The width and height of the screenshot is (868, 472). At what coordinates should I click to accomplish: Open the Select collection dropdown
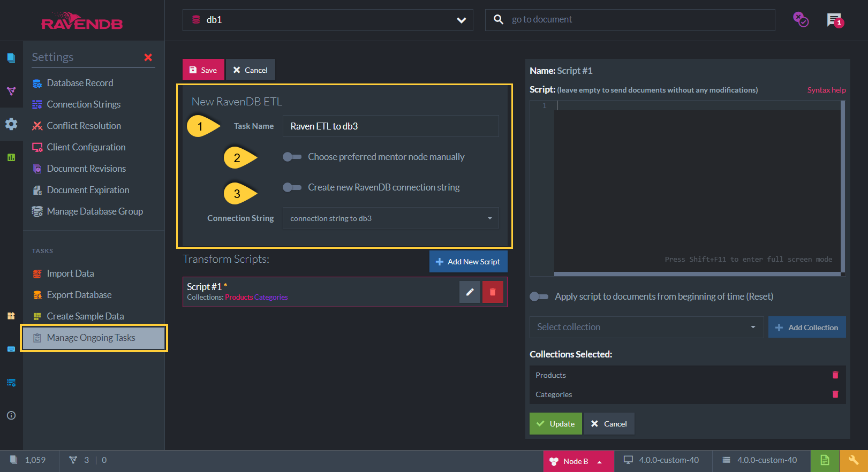pyautogui.click(x=647, y=327)
